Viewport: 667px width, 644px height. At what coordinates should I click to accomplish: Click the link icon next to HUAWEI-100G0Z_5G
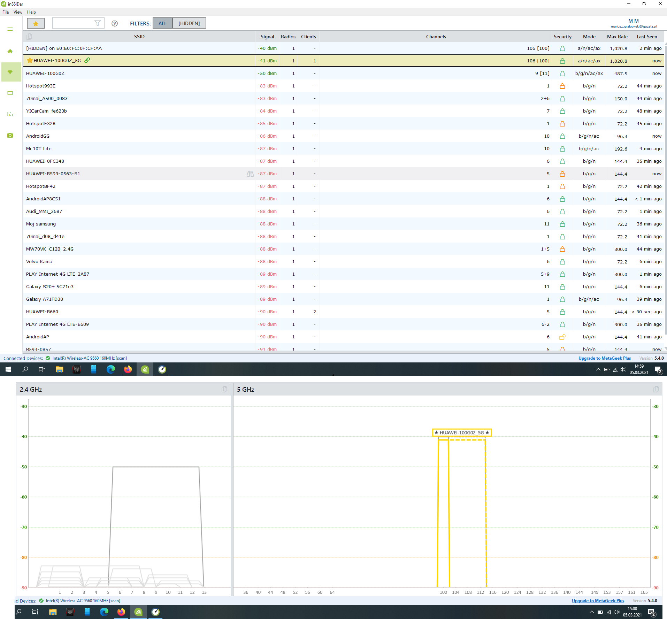click(87, 60)
